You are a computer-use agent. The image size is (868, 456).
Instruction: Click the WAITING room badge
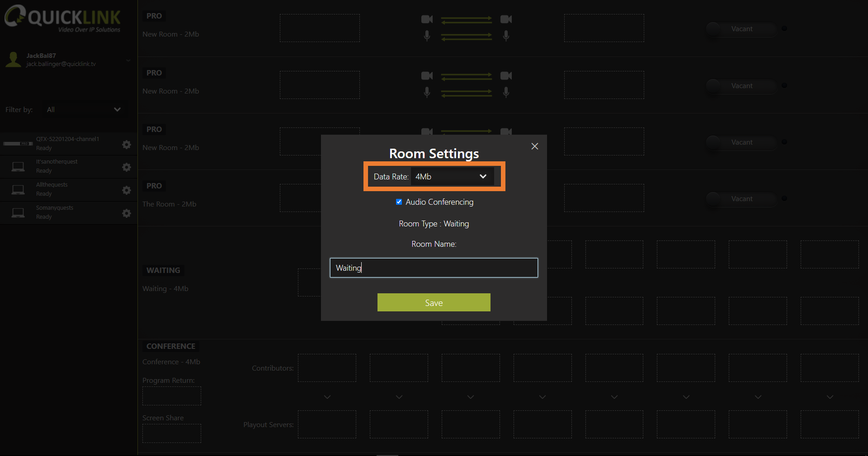(163, 270)
